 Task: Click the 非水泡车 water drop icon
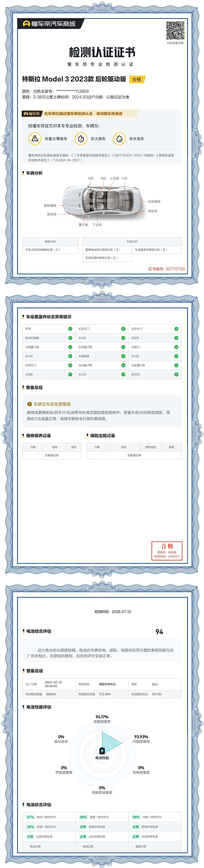pos(119,138)
